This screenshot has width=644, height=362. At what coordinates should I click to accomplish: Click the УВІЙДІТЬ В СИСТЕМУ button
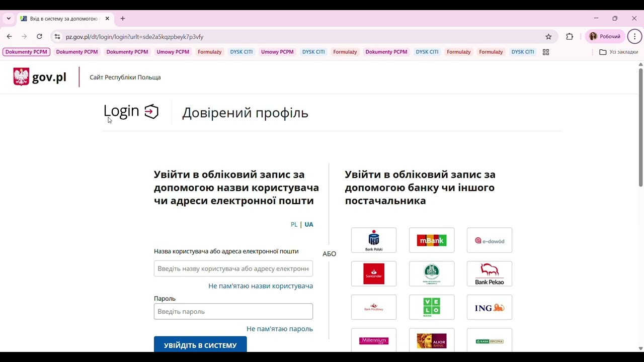[200, 344]
